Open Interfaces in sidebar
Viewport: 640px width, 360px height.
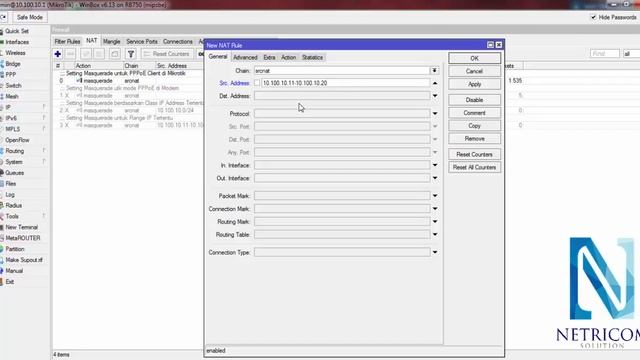tap(17, 42)
